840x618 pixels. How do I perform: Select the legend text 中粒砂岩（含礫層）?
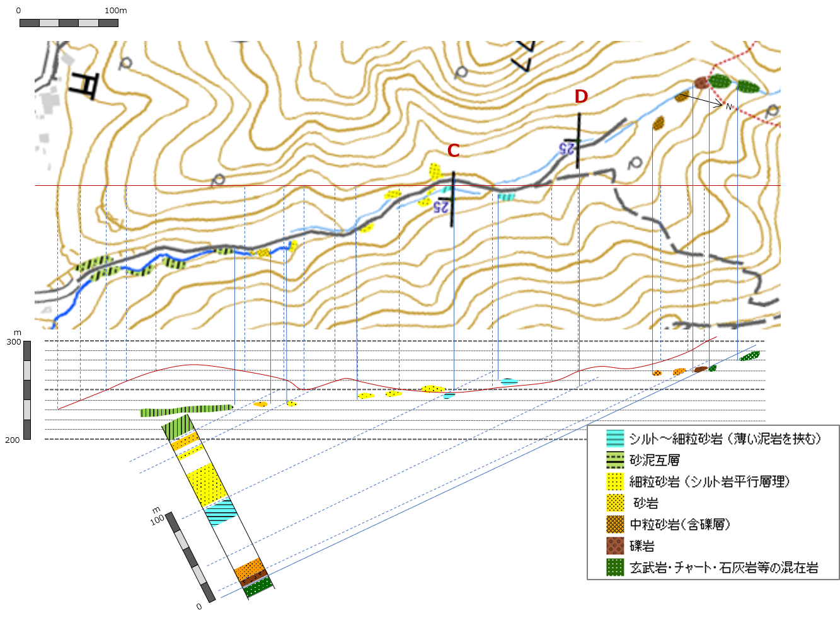(x=681, y=524)
